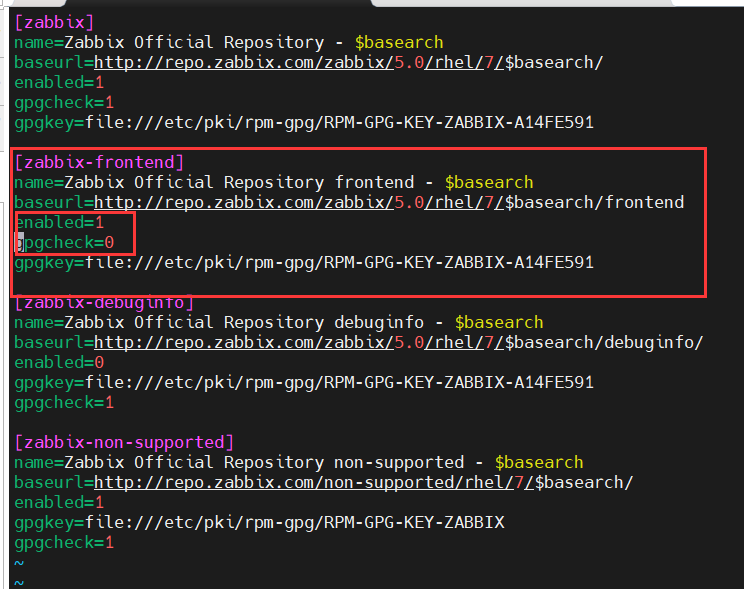Viewport: 744px width, 589px height.
Task: Place cursor on enabled=1 under [zabbix-frontend]
Action: point(59,222)
